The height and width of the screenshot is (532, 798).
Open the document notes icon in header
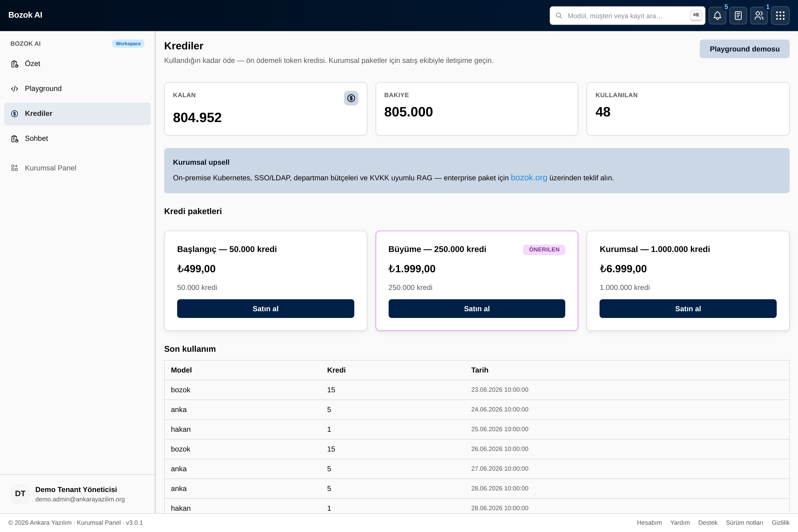(x=738, y=16)
